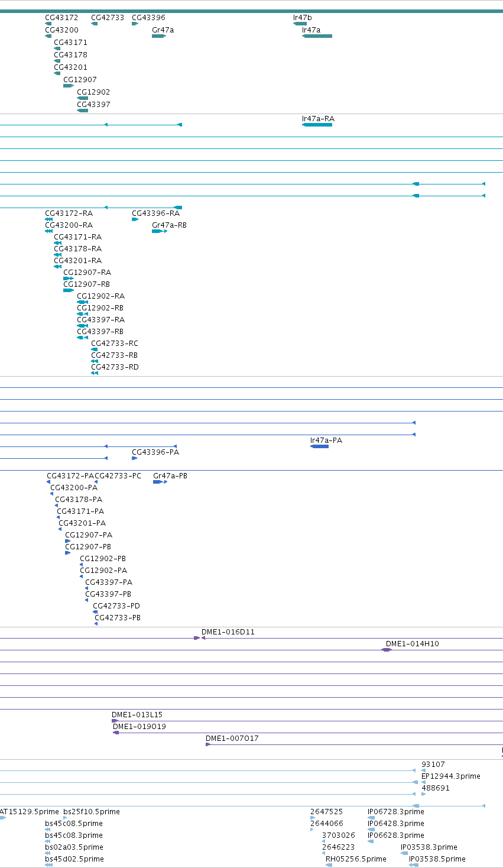503x868 pixels.
Task: Click the EP12944.3prime feature label
Action: click(451, 776)
